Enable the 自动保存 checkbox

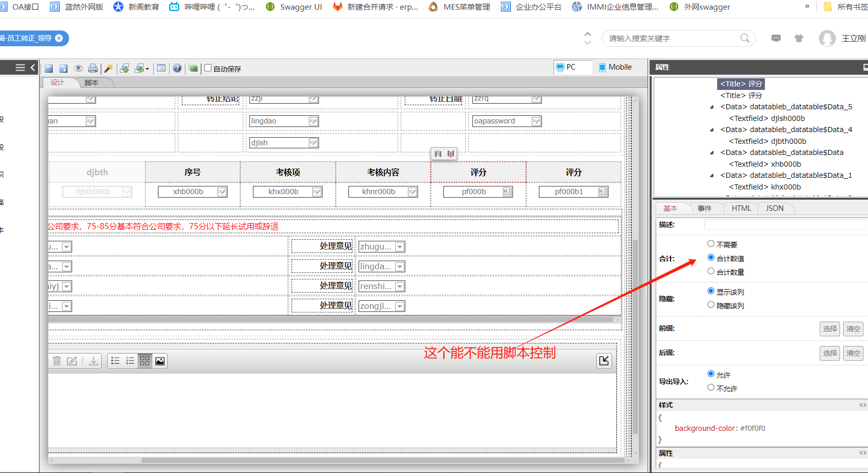pyautogui.click(x=208, y=68)
